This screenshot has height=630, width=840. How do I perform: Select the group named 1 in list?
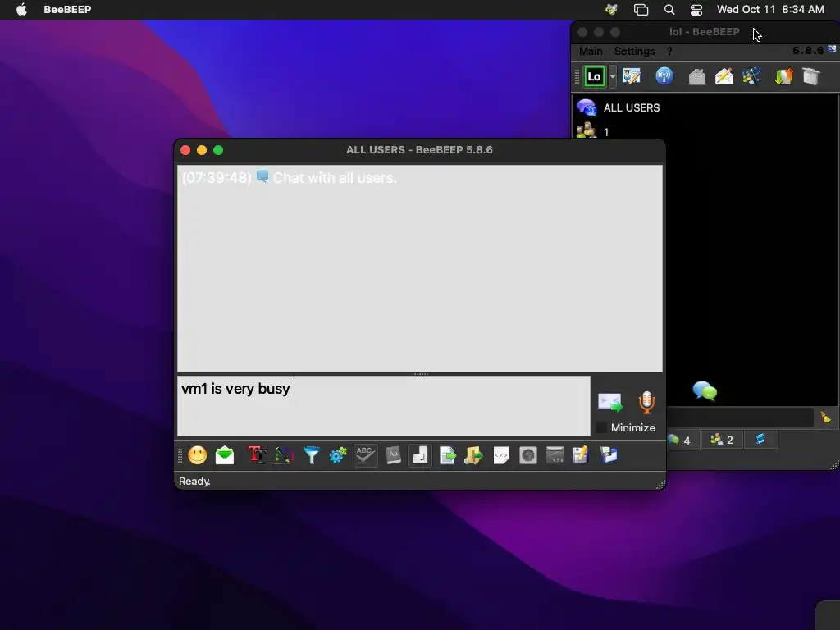click(x=706, y=130)
